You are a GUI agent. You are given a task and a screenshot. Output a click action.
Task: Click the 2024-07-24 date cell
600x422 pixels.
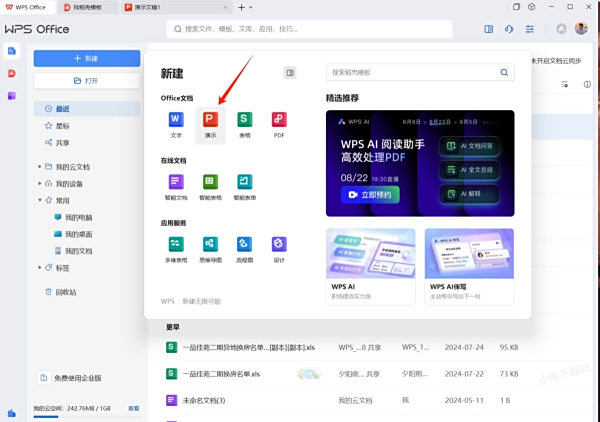pyautogui.click(x=464, y=347)
